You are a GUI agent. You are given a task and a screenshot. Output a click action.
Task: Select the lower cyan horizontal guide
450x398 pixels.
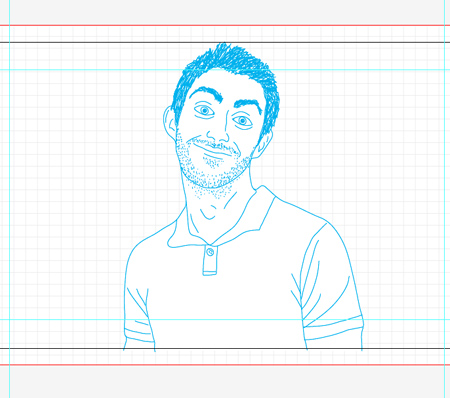(225, 319)
